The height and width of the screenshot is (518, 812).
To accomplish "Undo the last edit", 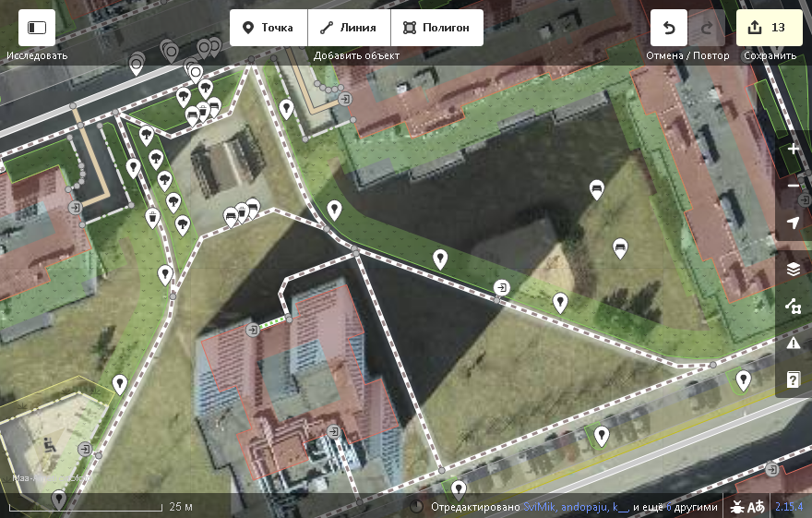I will [x=669, y=28].
